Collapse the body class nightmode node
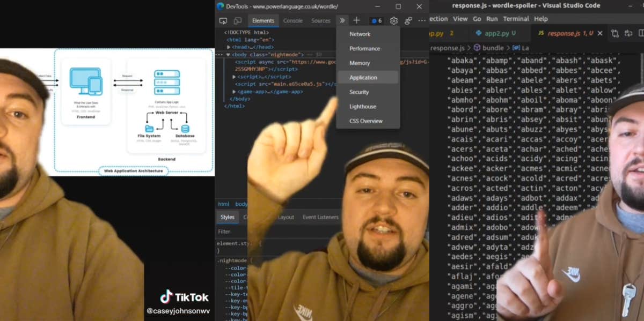 pos(228,55)
